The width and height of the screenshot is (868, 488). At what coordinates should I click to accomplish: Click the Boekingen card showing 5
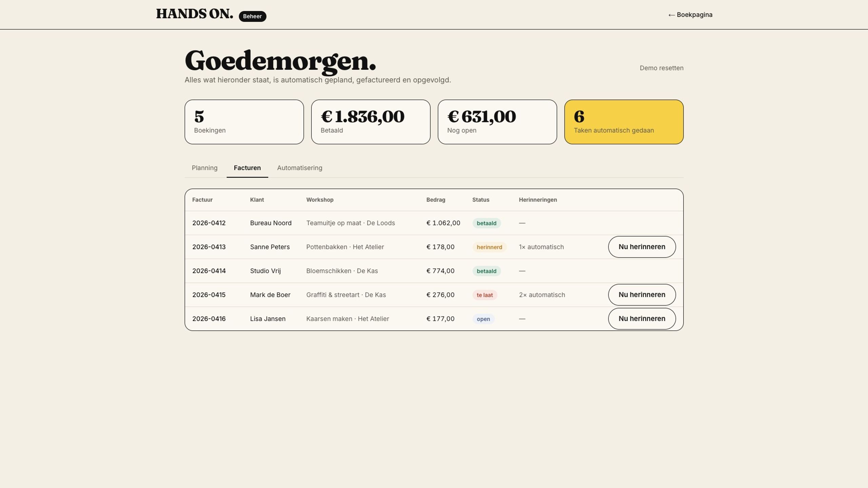click(x=244, y=122)
